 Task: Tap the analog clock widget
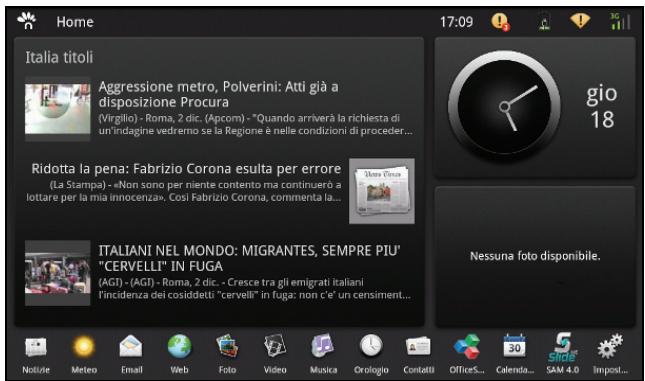[504, 107]
